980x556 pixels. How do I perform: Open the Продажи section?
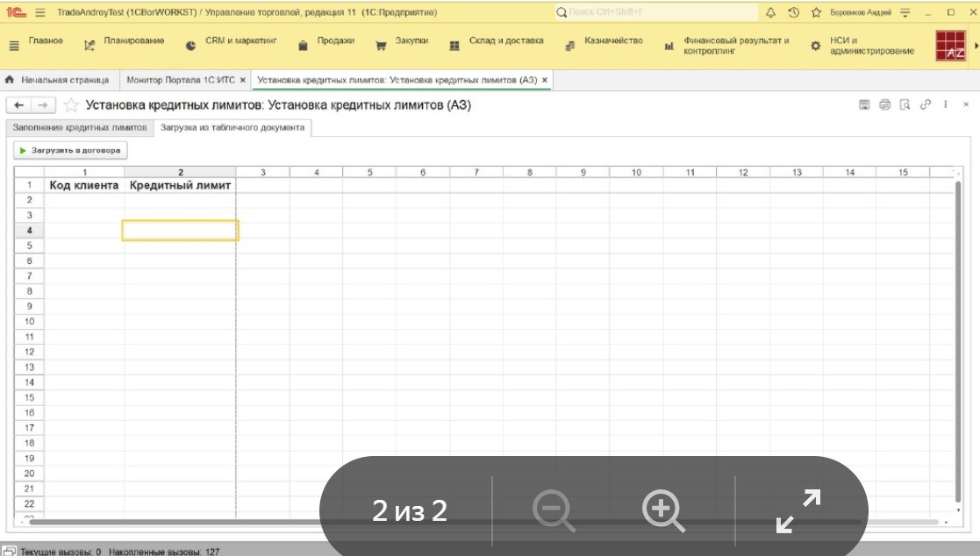(326, 41)
